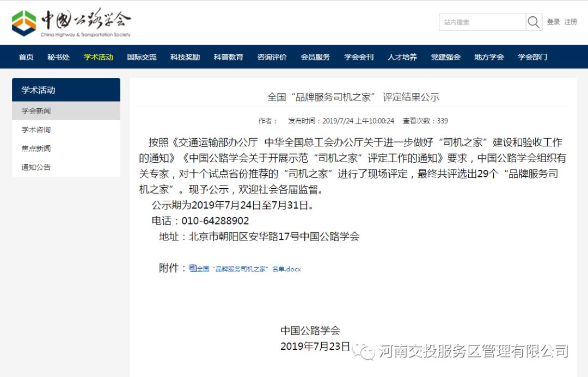Open the 会员服务 menu item
The height and width of the screenshot is (377, 588).
[x=315, y=57]
